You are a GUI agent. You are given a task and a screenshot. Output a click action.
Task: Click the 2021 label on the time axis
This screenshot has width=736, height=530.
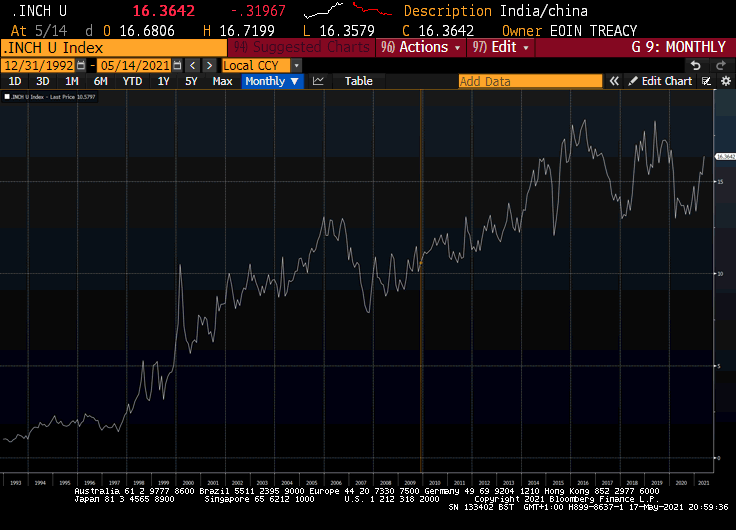click(704, 483)
